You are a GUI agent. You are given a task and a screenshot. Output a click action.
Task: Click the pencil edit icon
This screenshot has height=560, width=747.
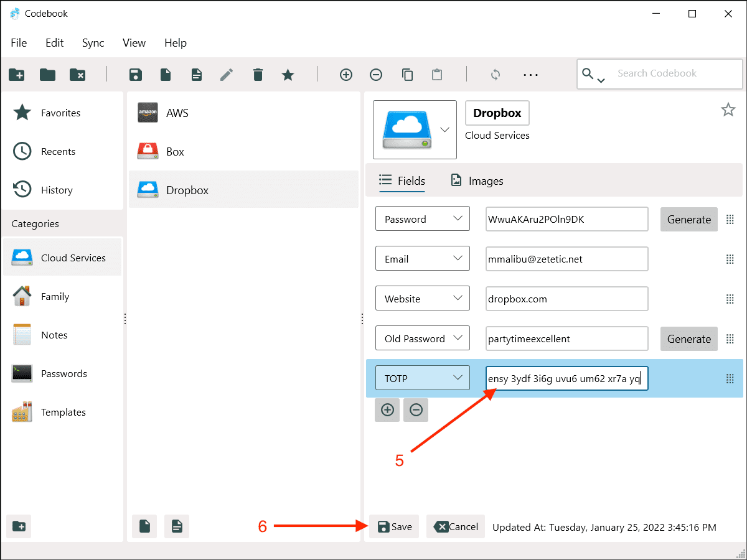pos(227,75)
